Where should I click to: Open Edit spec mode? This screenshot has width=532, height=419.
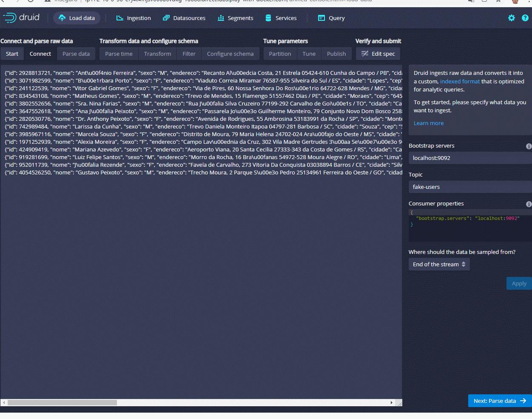378,54
